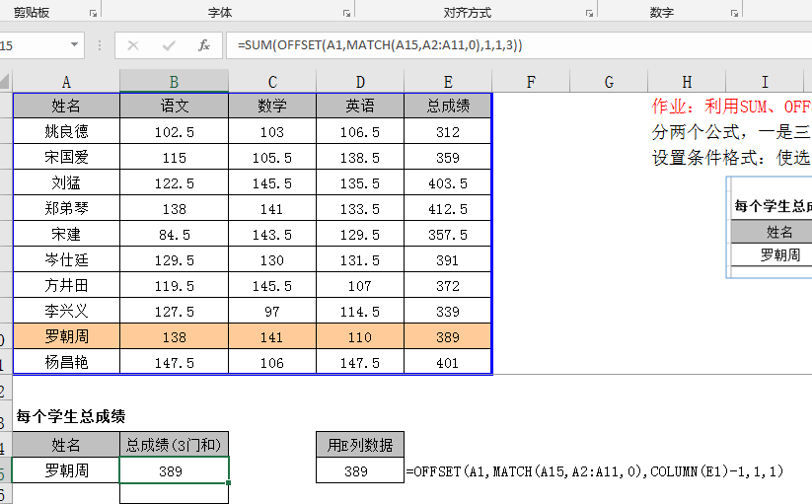Open the Number group dialog launcher
The height and width of the screenshot is (504, 812).
click(x=734, y=14)
